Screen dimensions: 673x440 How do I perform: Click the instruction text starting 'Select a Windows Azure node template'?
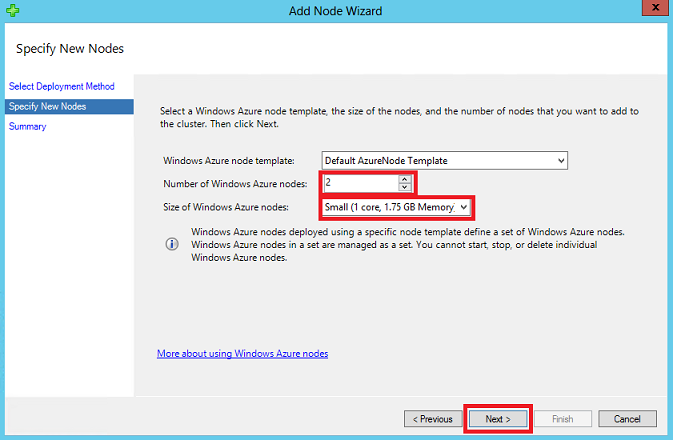click(399, 117)
